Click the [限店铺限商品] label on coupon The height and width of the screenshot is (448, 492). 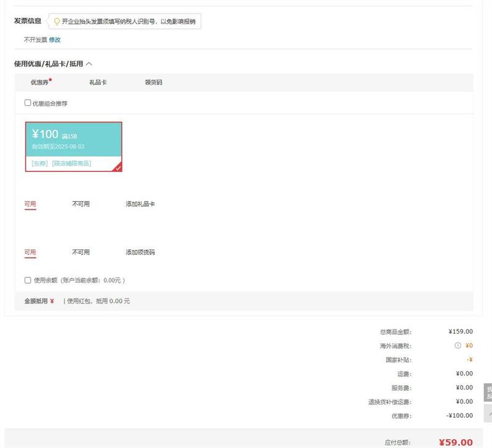click(71, 163)
